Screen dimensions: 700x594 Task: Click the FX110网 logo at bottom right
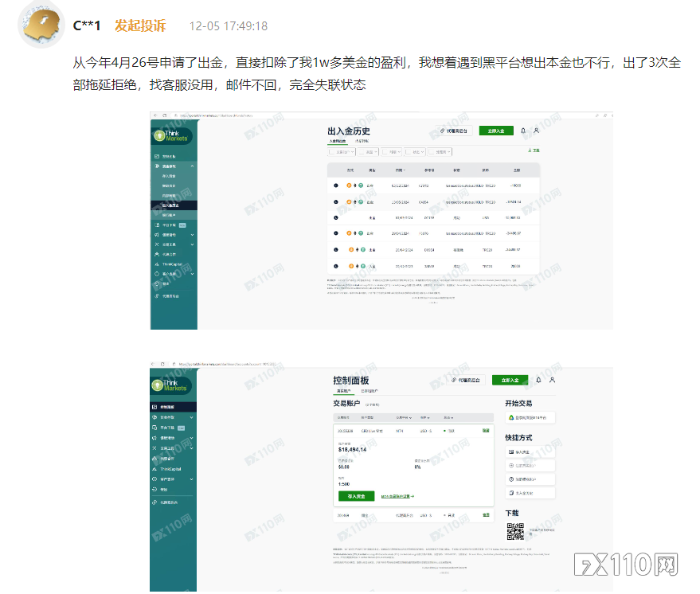[x=627, y=565]
